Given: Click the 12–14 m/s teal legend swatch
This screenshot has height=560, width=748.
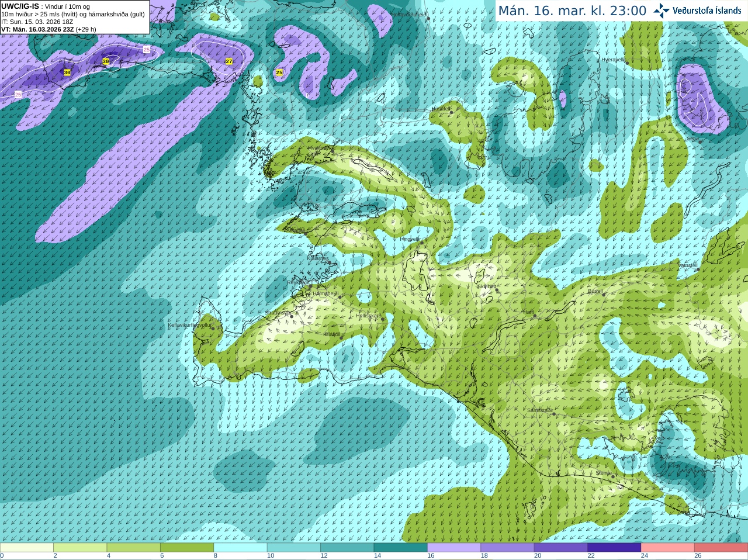Looking at the screenshot, I should pyautogui.click(x=347, y=548).
